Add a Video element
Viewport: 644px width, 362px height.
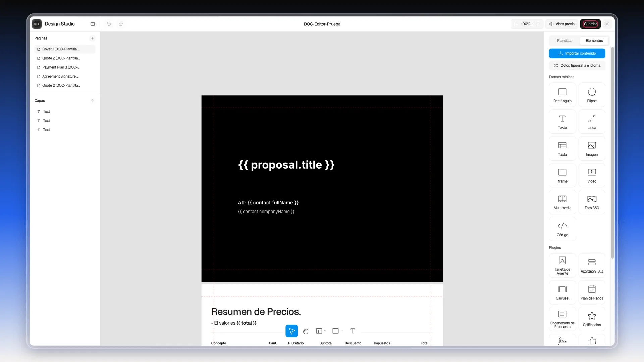pyautogui.click(x=592, y=175)
